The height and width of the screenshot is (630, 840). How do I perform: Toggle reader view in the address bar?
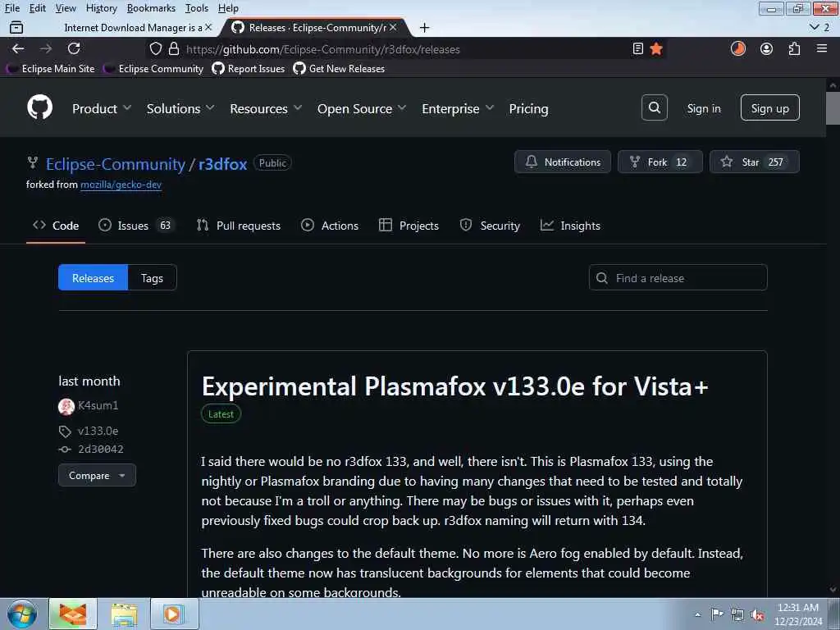(x=637, y=48)
